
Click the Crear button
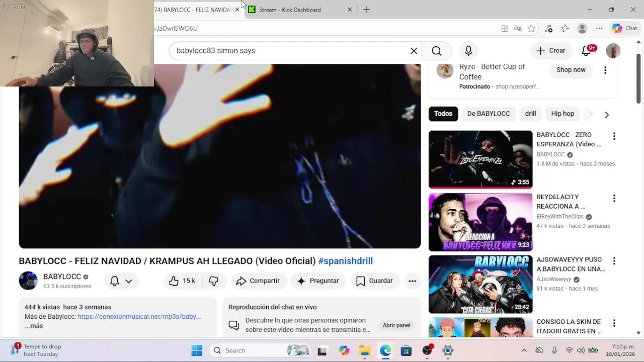(551, 51)
